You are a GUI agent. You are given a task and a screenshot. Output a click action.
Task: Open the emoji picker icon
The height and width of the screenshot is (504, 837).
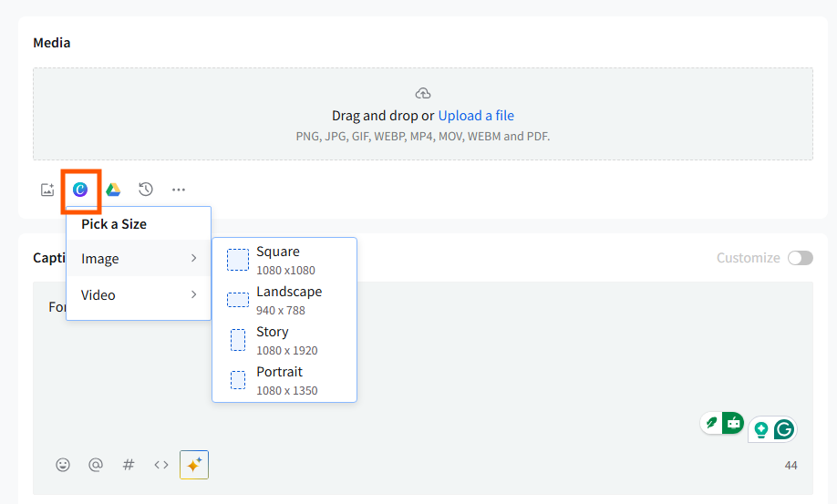tap(63, 465)
